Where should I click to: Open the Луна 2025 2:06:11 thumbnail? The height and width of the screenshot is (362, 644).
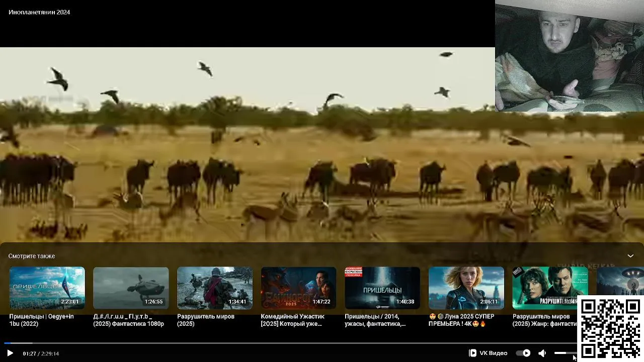(466, 288)
